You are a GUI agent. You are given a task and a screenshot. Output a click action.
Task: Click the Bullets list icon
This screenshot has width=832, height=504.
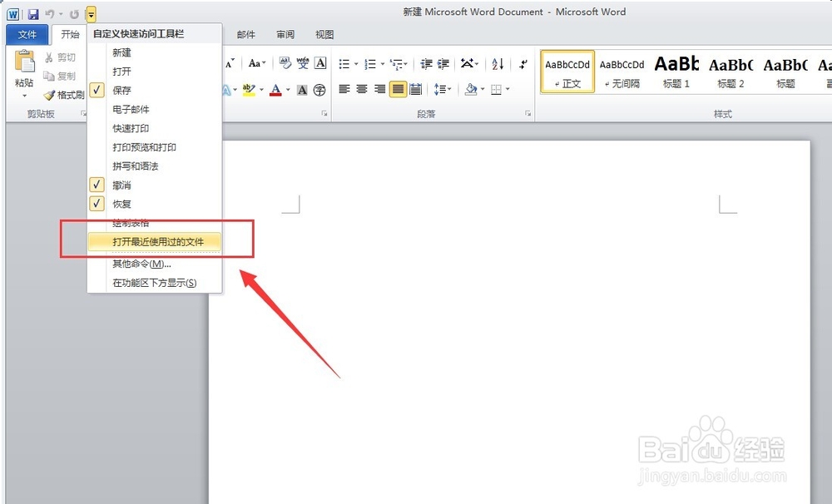pyautogui.click(x=344, y=64)
